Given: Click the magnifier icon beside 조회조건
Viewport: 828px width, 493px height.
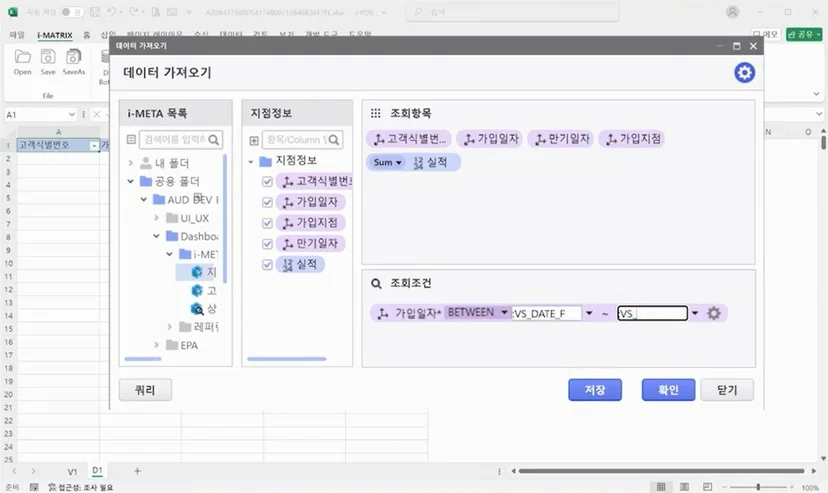Looking at the screenshot, I should pyautogui.click(x=376, y=283).
